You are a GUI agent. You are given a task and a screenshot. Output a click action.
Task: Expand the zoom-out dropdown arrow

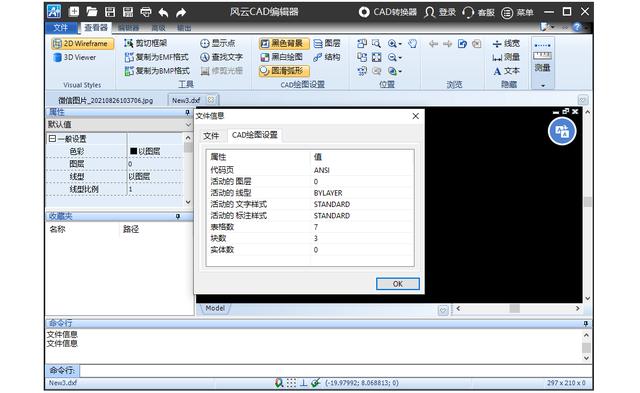click(400, 58)
